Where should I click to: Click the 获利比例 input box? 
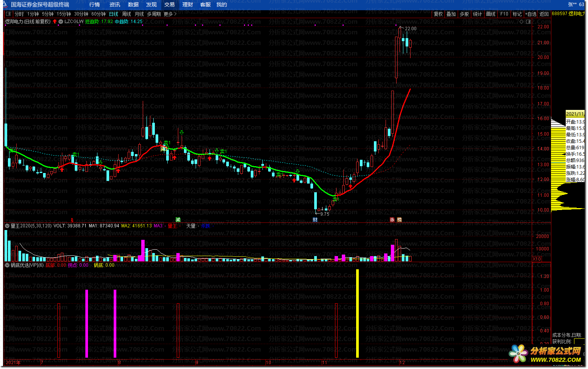[x=579, y=341]
